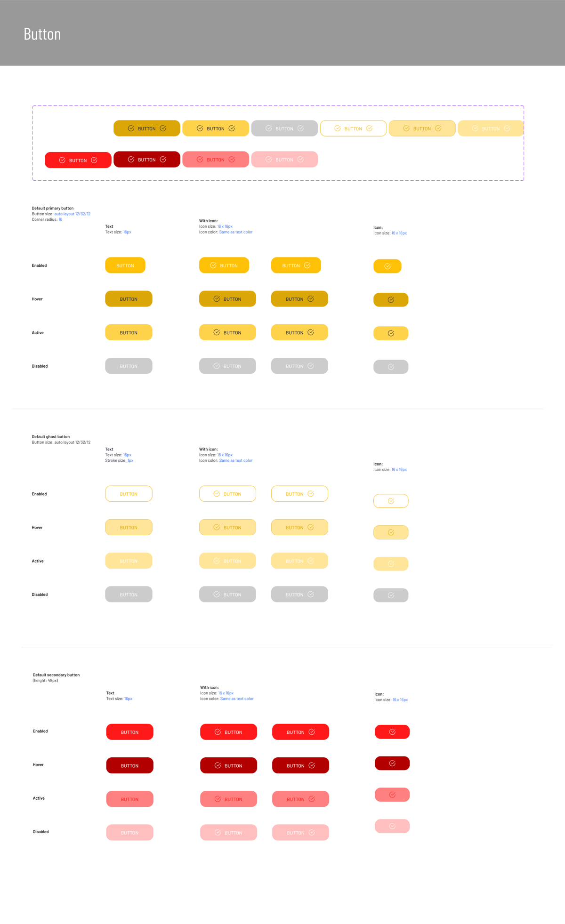Image resolution: width=565 pixels, height=924 pixels.
Task: Click the bright red icon-only secondary Enabled button
Action: [x=392, y=732]
